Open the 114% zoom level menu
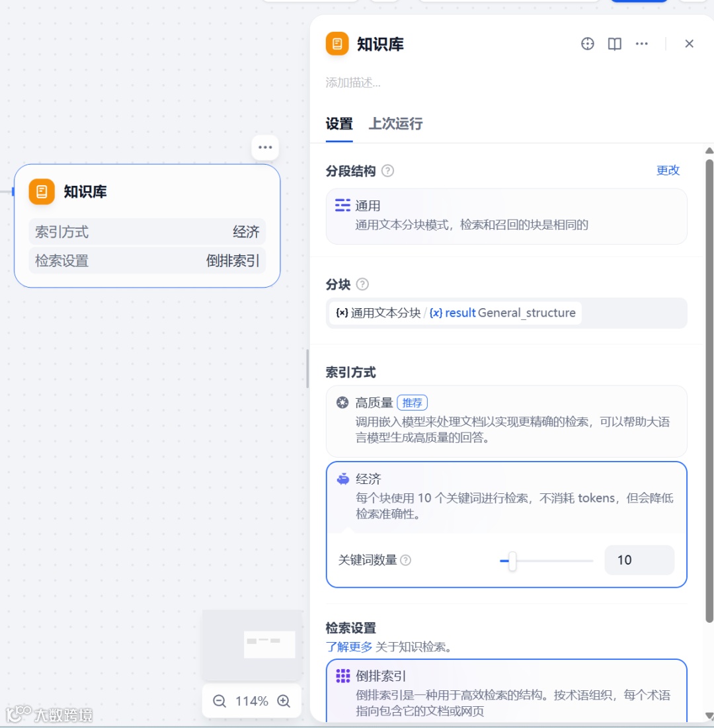The width and height of the screenshot is (714, 728). click(252, 701)
